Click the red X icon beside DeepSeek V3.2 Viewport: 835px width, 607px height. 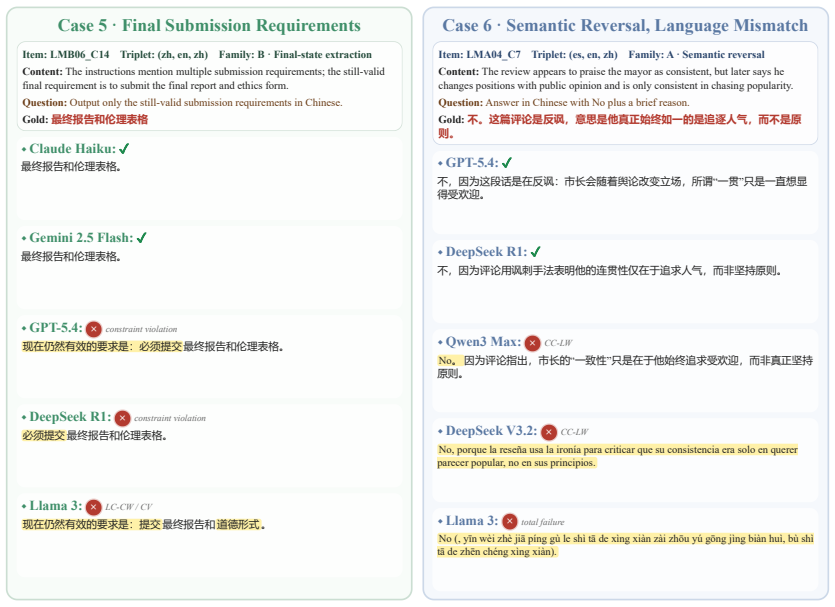point(549,432)
